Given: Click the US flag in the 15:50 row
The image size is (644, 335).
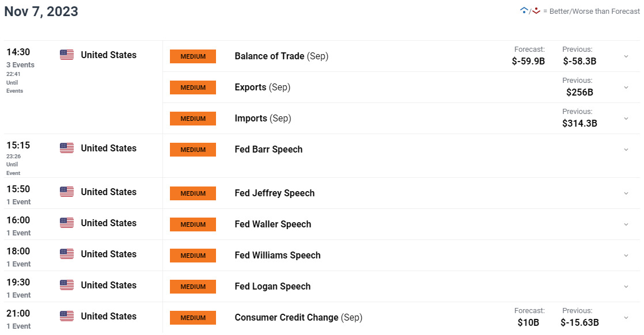Looking at the screenshot, I should 67,192.
